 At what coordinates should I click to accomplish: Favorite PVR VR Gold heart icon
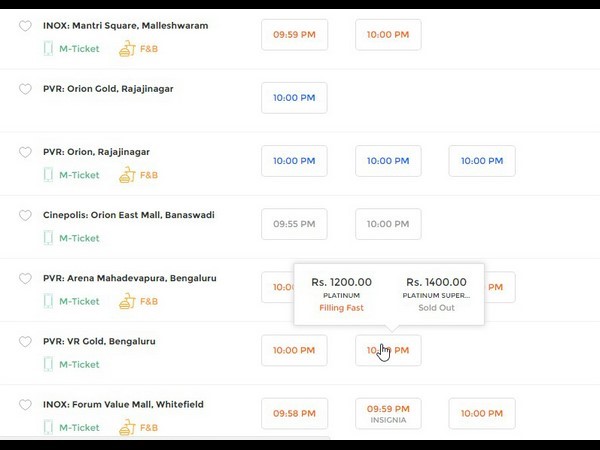click(x=25, y=342)
